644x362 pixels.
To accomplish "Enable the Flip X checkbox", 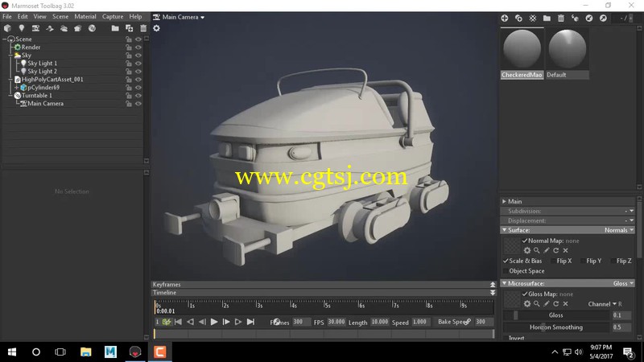I will tap(553, 261).
